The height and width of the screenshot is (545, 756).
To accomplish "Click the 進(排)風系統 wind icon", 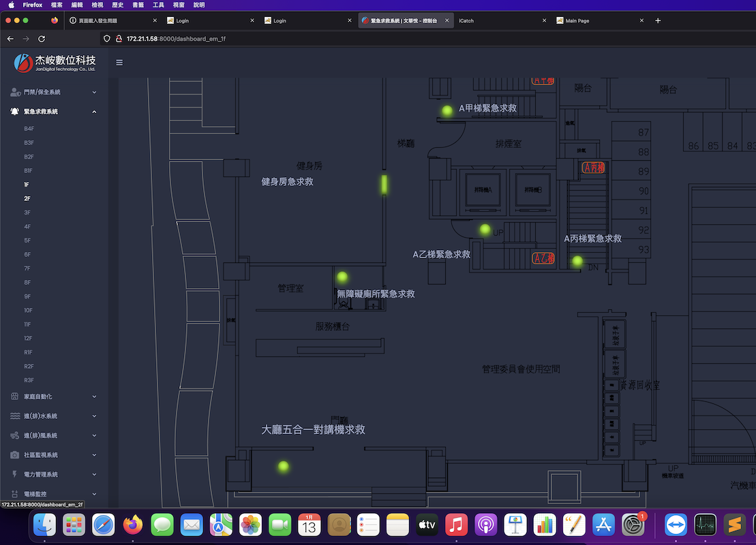I will (15, 435).
